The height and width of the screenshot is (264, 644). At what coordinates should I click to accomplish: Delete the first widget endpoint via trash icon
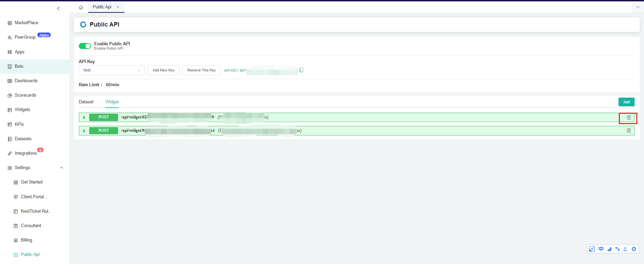[629, 117]
